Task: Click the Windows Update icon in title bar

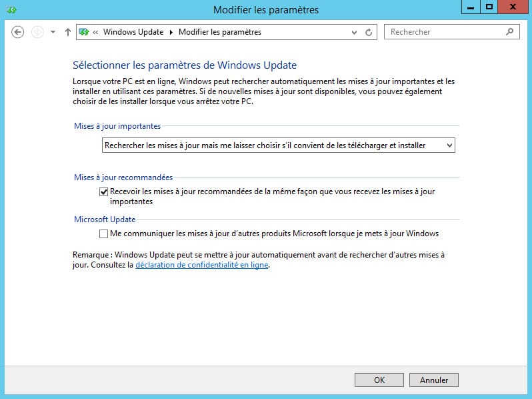Action: [11, 10]
